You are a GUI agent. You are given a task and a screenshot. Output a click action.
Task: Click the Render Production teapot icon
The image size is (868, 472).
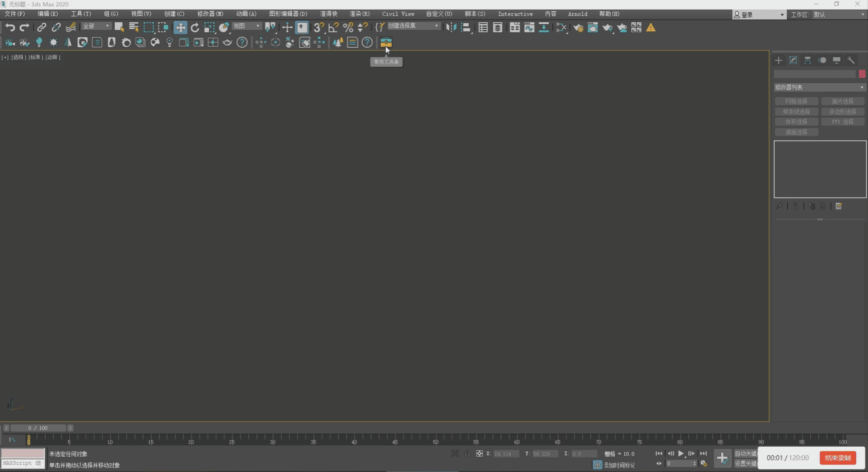coord(607,28)
